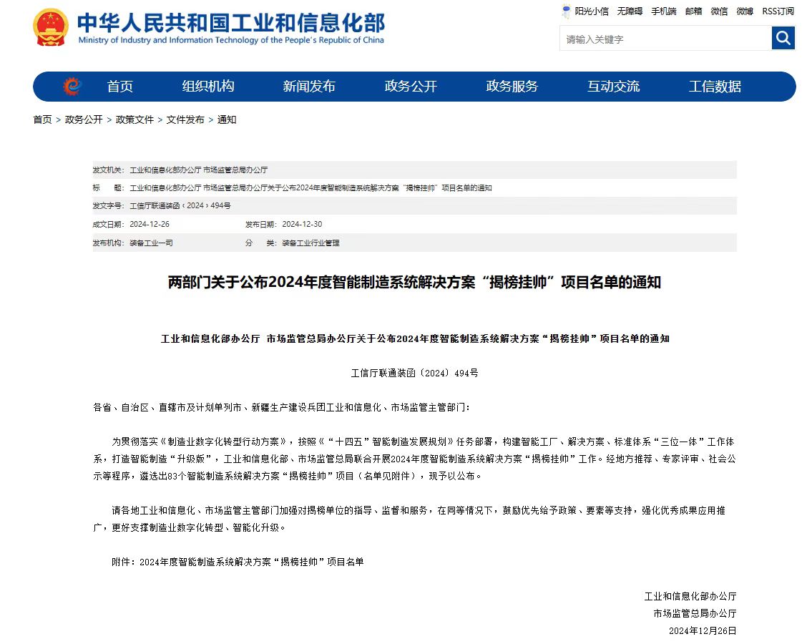Click the 邮箱 mailbox link
The width and height of the screenshot is (812, 644).
(x=693, y=11)
